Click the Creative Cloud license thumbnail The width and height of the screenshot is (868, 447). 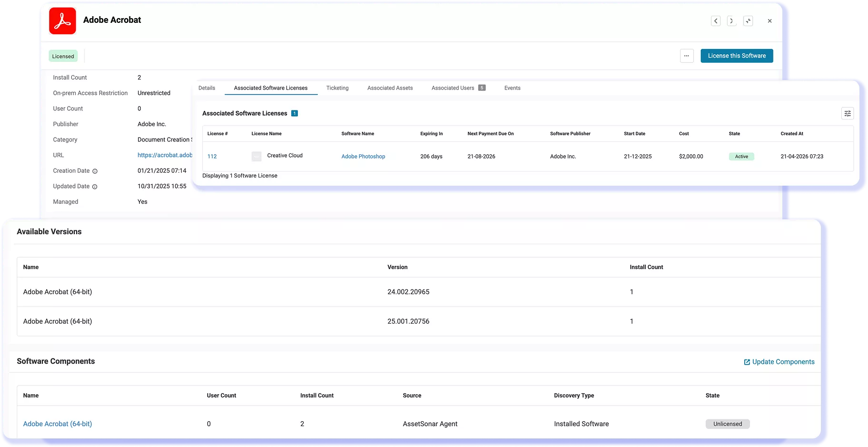point(256,156)
